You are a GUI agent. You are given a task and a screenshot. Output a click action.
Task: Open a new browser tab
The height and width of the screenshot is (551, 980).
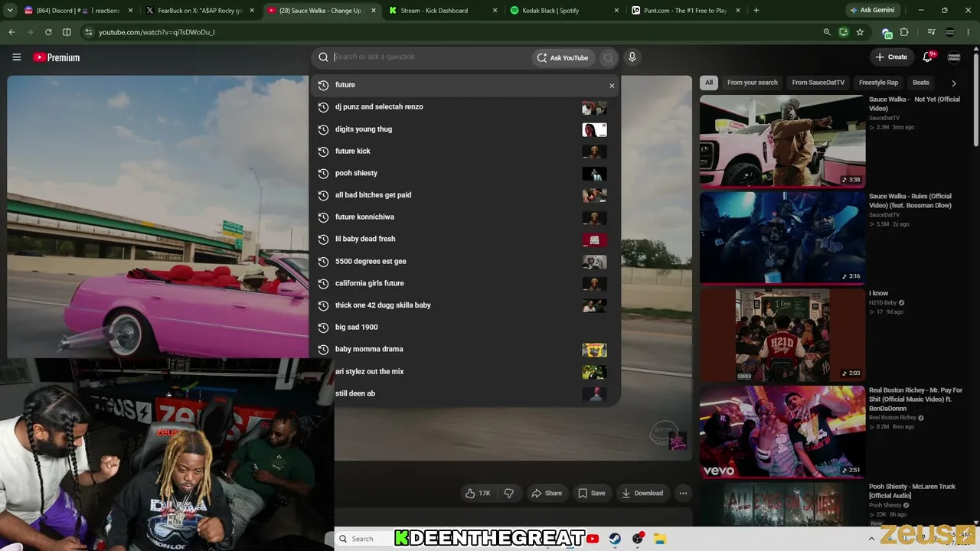click(756, 11)
